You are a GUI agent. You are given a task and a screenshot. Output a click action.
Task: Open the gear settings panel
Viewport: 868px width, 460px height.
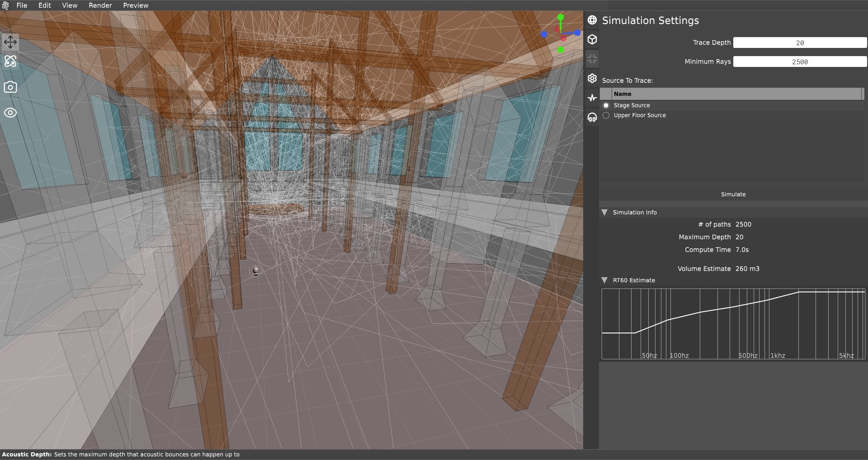(592, 78)
